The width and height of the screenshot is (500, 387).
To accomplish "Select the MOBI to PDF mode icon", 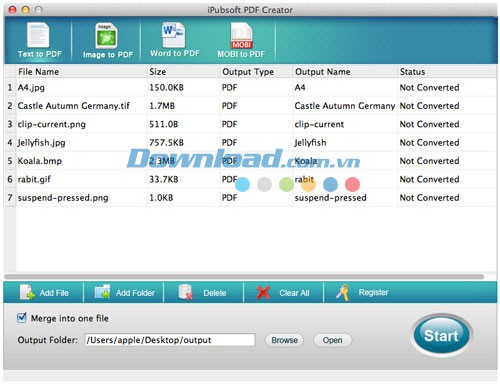I will 241,35.
